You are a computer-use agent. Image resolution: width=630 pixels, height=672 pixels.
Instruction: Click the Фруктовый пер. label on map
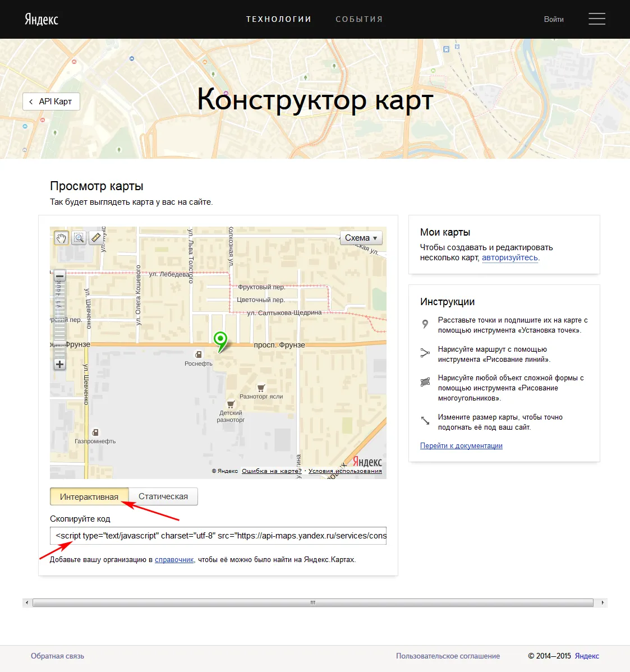pyautogui.click(x=261, y=287)
